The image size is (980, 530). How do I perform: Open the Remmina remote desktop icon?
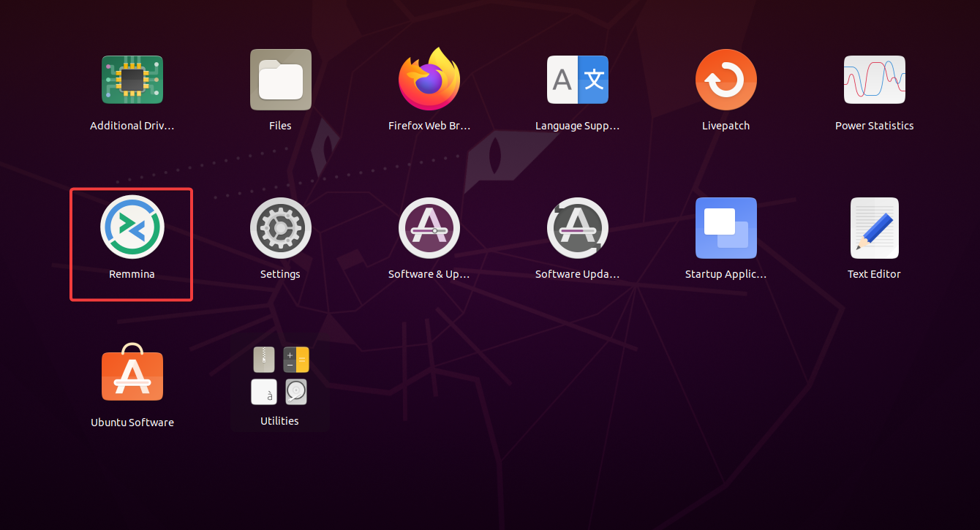(x=132, y=227)
